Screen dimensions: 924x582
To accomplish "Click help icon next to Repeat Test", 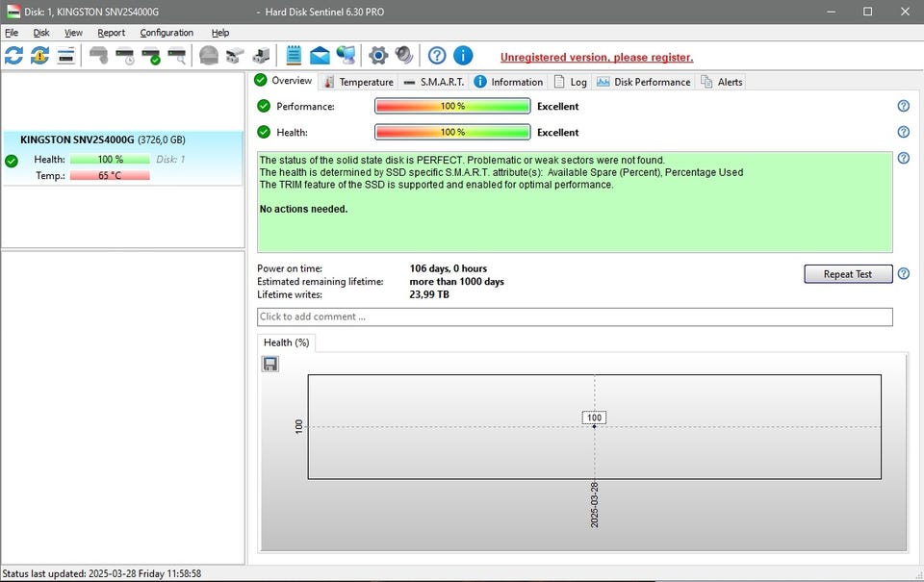I will 904,273.
